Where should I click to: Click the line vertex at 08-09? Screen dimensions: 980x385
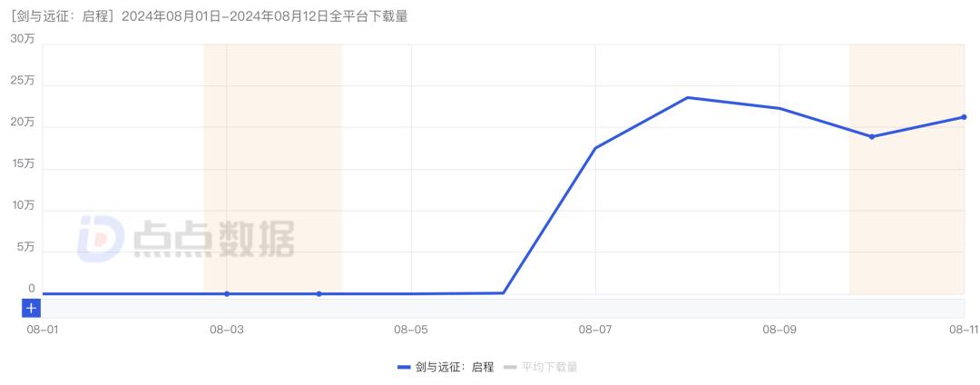779,108
